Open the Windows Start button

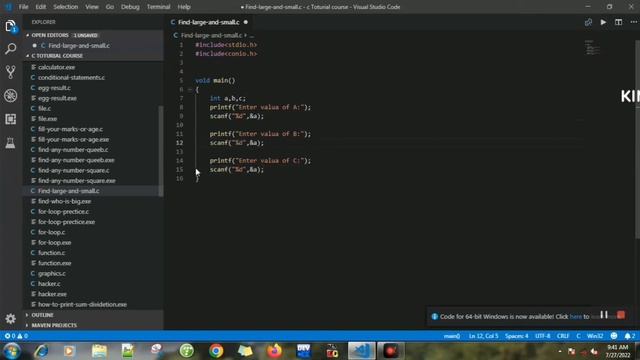(x=12, y=351)
